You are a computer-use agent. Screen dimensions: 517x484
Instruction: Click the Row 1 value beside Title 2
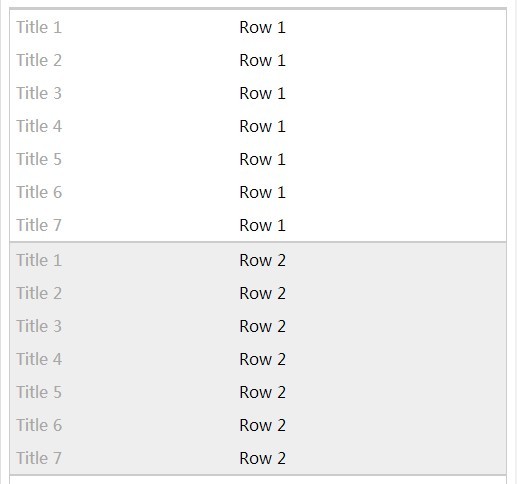point(262,60)
